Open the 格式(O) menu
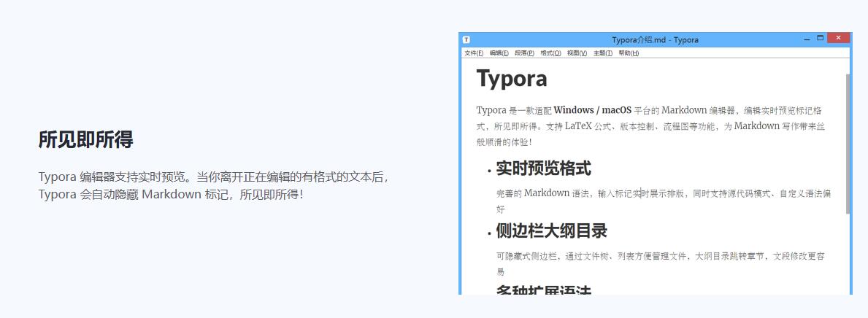The image size is (868, 318). tap(550, 53)
